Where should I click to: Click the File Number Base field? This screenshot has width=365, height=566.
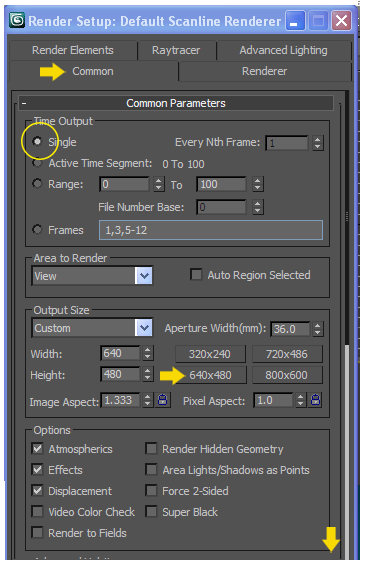222,207
